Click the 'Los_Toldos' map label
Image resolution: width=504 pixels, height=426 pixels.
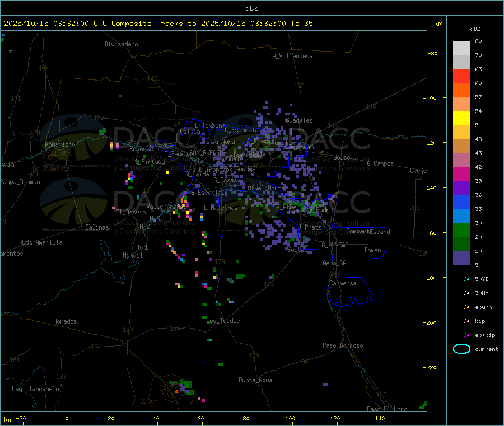pos(223,321)
